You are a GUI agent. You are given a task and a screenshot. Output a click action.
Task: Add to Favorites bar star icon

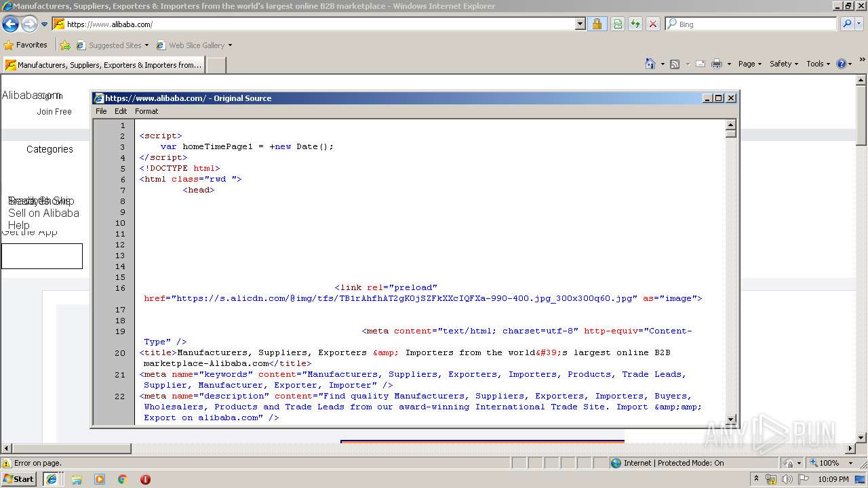click(65, 45)
